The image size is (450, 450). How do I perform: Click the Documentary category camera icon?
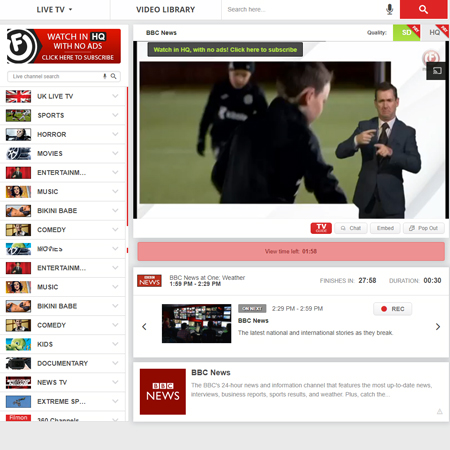[18, 363]
